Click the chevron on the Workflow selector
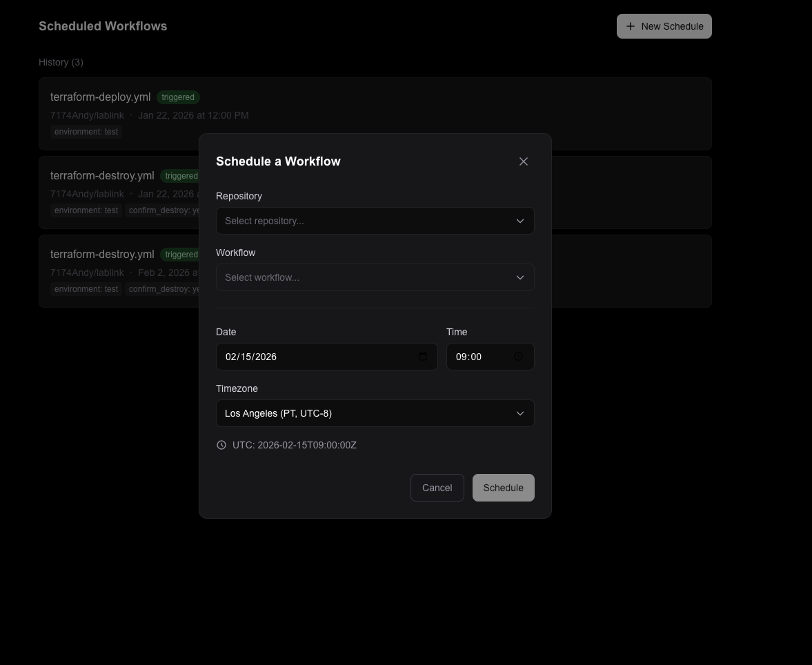 pos(520,277)
